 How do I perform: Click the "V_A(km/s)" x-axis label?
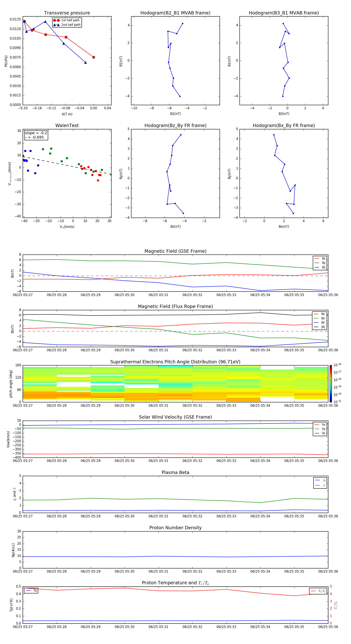point(67,227)
